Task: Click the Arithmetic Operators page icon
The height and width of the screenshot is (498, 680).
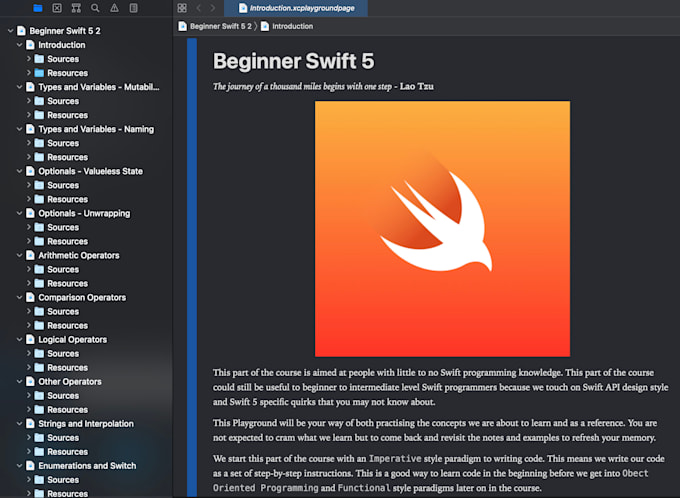Action: pos(30,255)
